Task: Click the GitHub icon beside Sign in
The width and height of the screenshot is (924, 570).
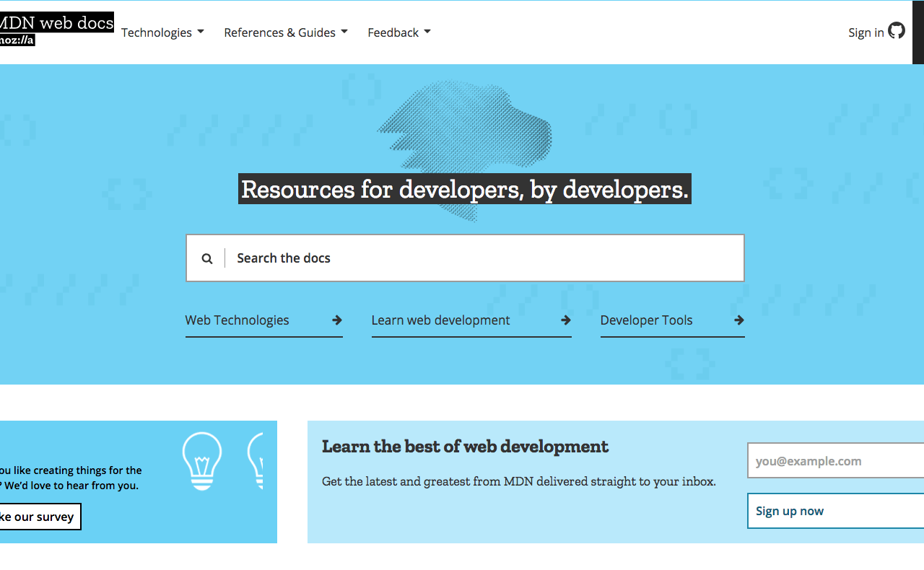Action: 897,30
